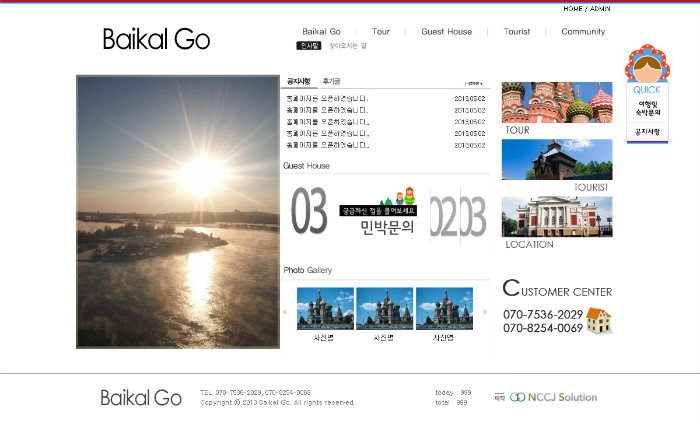Click the large dark 03 number in Guest House
This screenshot has height=421, width=700.
(x=309, y=211)
